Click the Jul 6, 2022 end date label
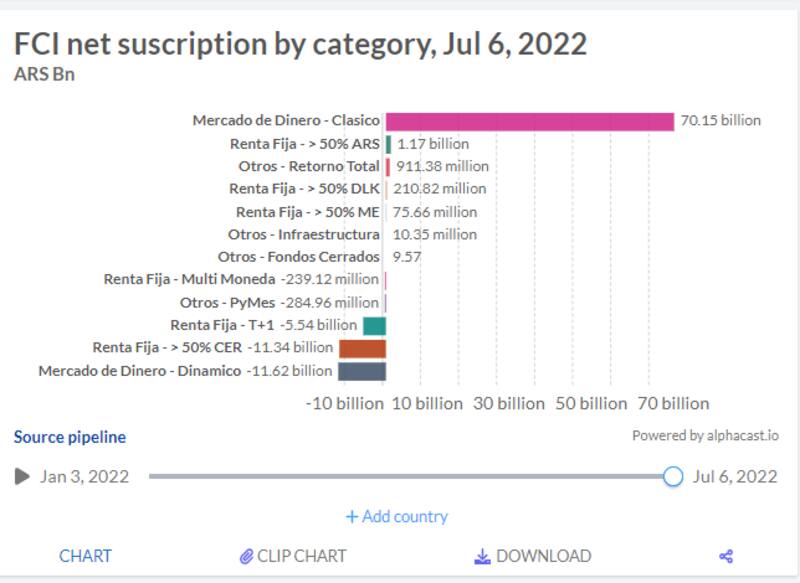Viewport: 800px width, 583px height. coord(734,476)
